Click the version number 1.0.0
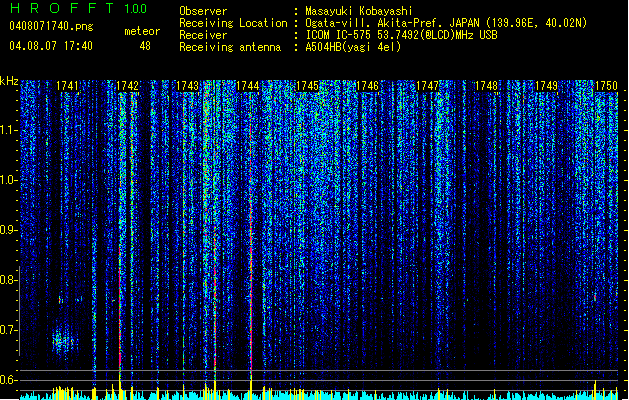This screenshot has height=400, width=629. click(136, 9)
